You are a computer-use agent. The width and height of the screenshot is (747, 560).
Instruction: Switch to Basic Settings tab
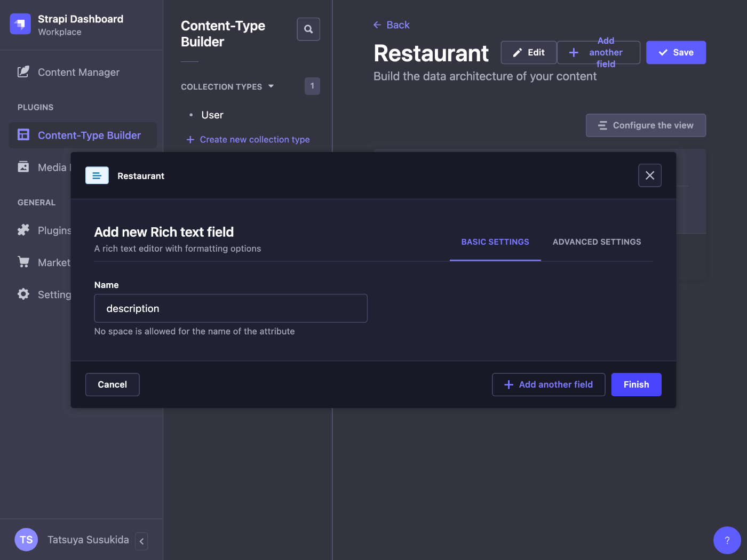pos(495,242)
